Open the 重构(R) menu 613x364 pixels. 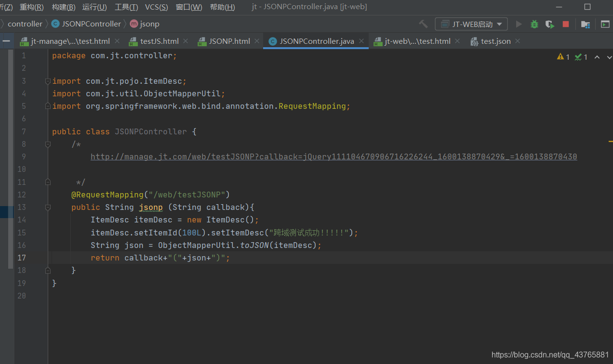click(31, 7)
